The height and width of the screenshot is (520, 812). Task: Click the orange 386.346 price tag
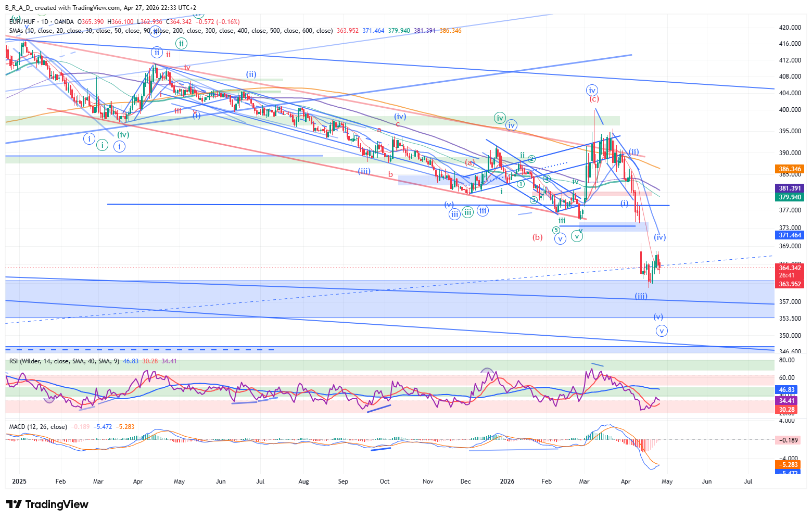click(x=790, y=169)
